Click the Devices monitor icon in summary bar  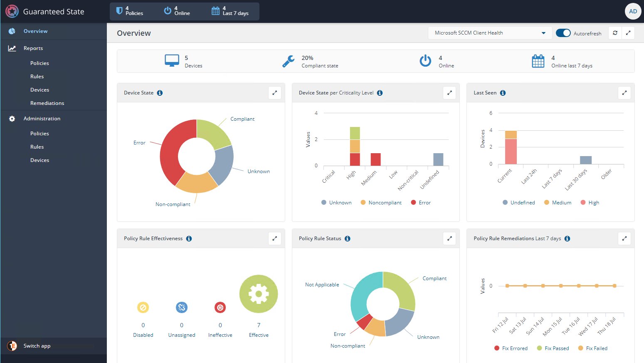click(172, 61)
